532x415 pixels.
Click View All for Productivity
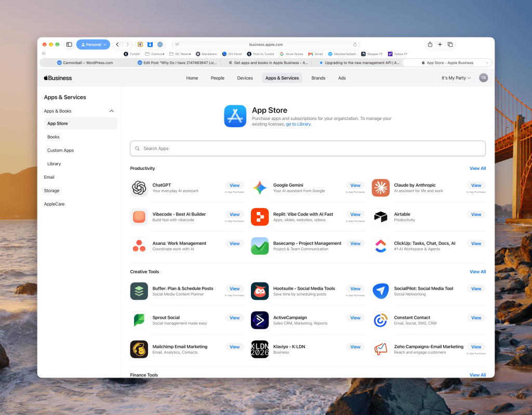(x=477, y=168)
